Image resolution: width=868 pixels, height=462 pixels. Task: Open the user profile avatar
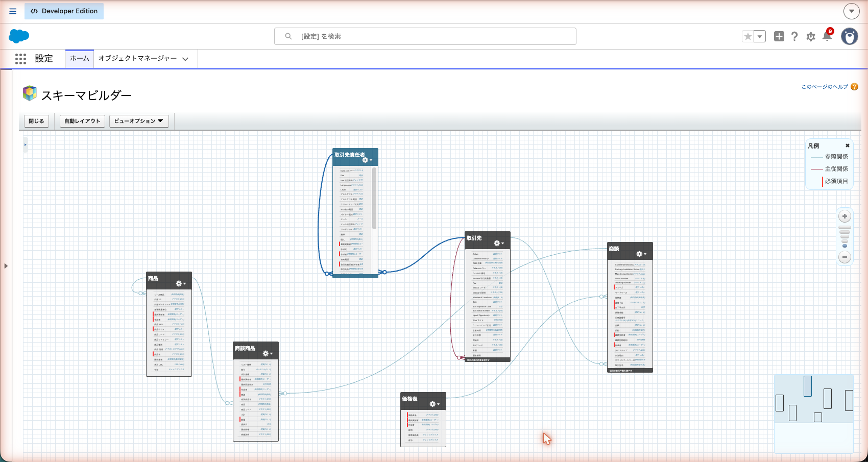850,36
